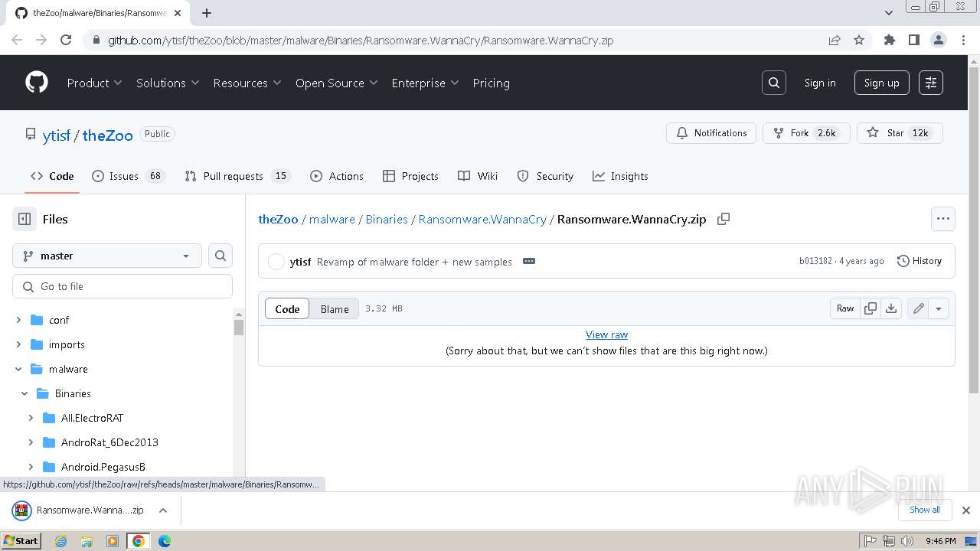Share this page icon in address bar

click(x=835, y=40)
